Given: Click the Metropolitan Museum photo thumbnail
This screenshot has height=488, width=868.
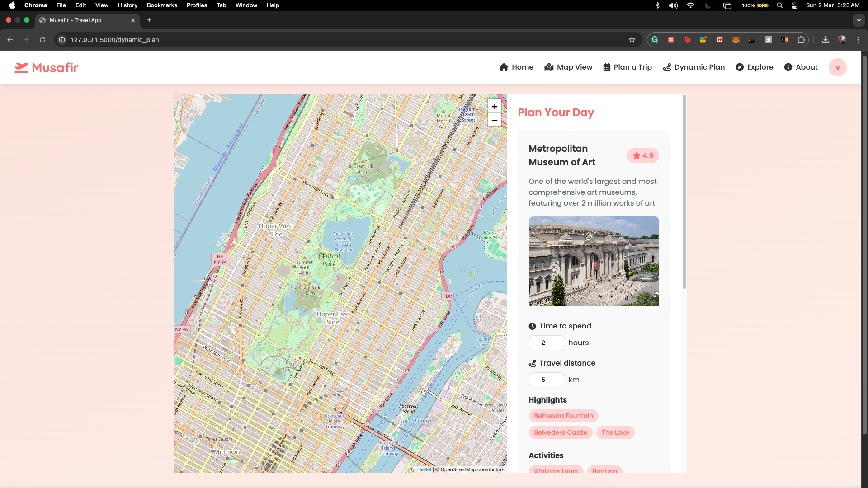Looking at the screenshot, I should click(x=594, y=261).
